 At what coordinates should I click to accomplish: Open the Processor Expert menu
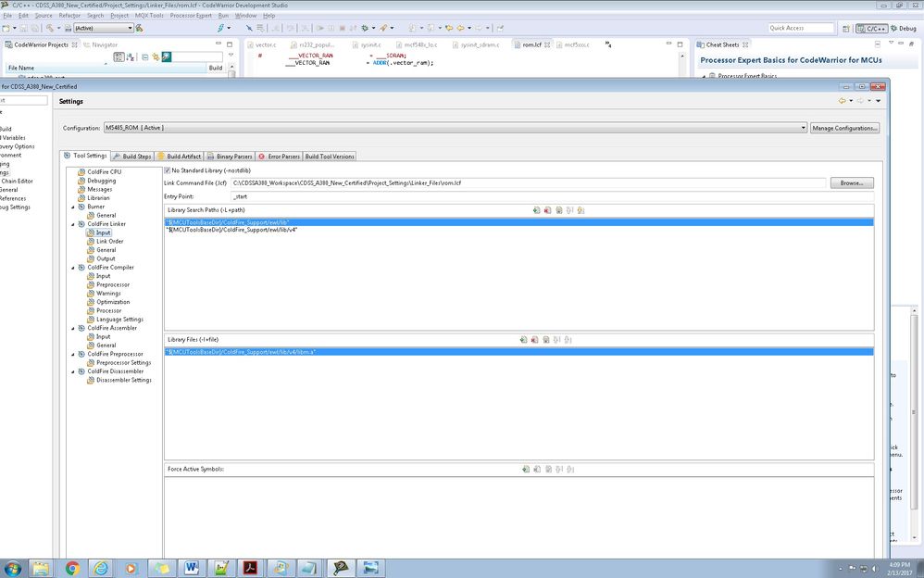(191, 16)
